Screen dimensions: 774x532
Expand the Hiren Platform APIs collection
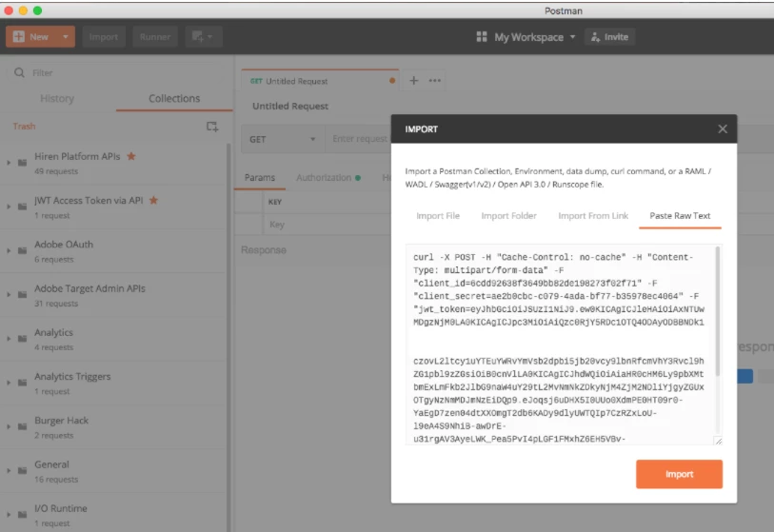coord(9,163)
